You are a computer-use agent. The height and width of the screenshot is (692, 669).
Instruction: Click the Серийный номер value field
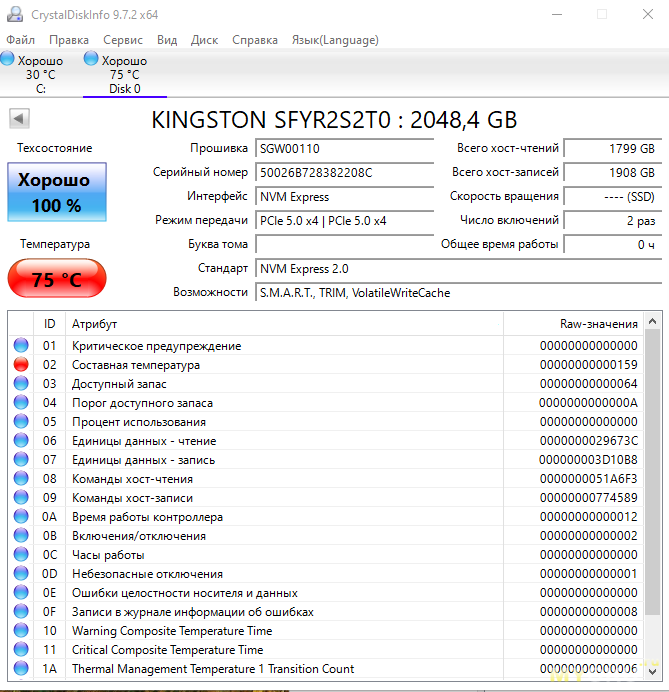(x=345, y=172)
